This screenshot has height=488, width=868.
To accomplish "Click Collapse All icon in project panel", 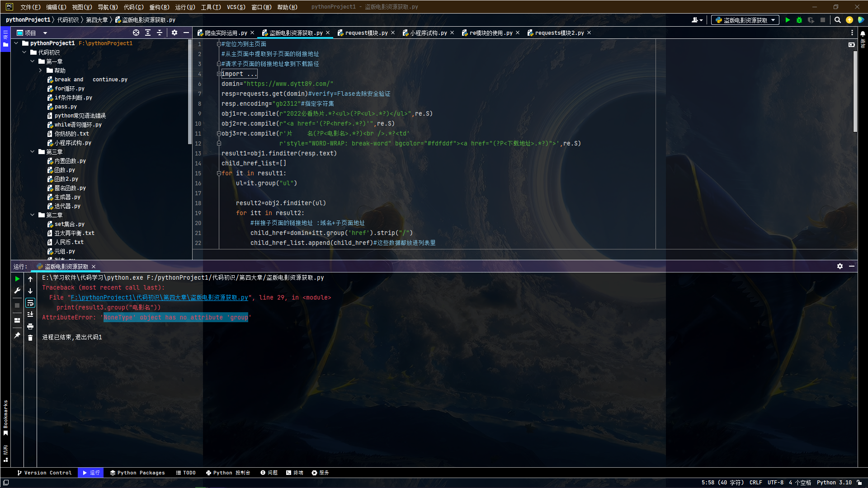I will tap(160, 33).
